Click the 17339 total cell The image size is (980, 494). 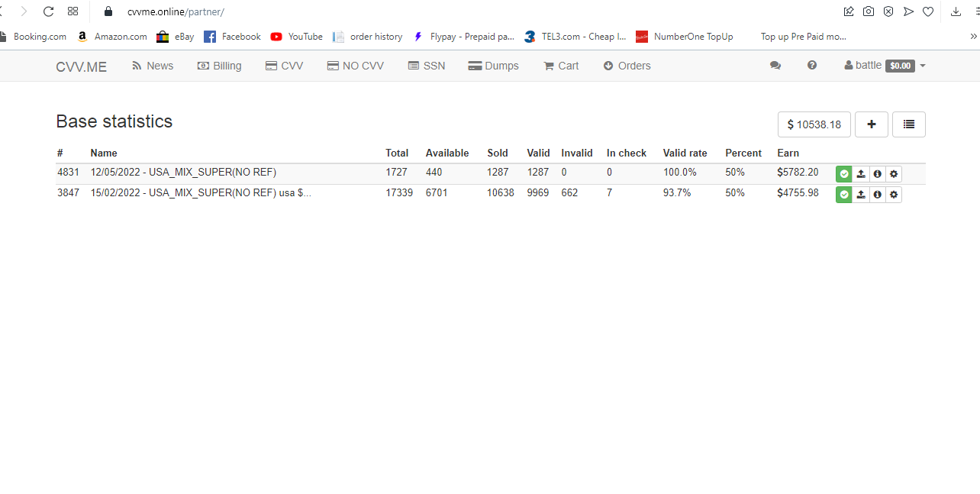[x=399, y=193]
